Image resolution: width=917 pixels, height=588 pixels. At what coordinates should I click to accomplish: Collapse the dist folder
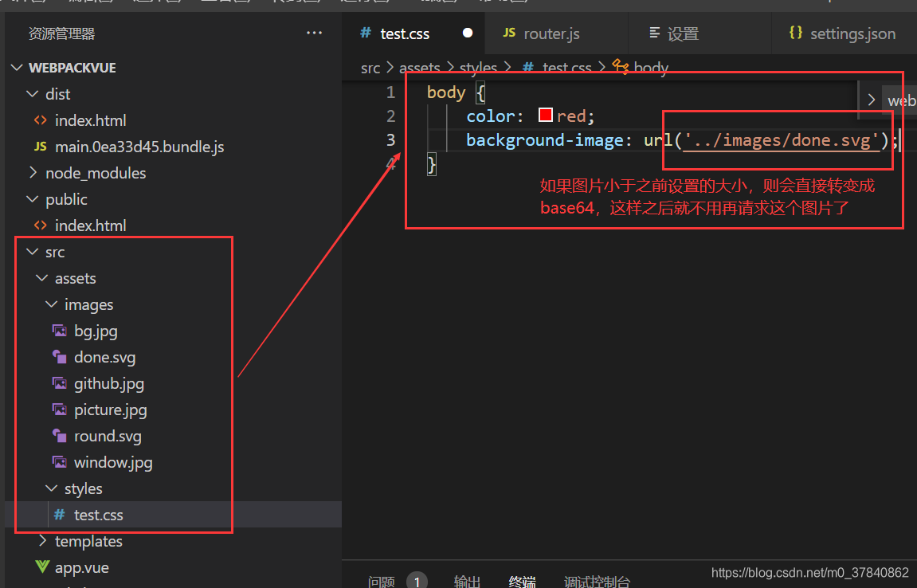coord(33,93)
